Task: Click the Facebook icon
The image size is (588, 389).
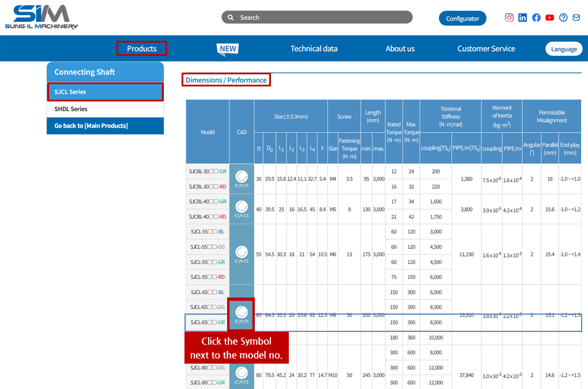Action: pos(536,18)
